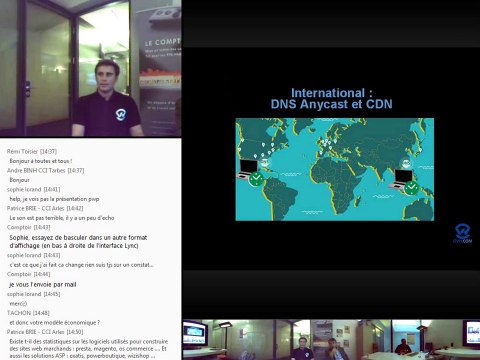Click the OVH.com logo below the slide
Screen dimensions: 480x360
click(463, 233)
